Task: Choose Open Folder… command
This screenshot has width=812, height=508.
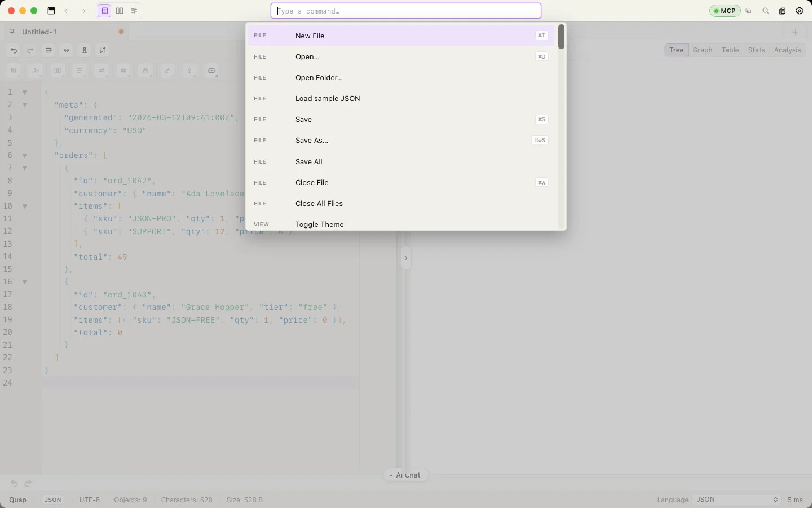Action: coord(401,77)
